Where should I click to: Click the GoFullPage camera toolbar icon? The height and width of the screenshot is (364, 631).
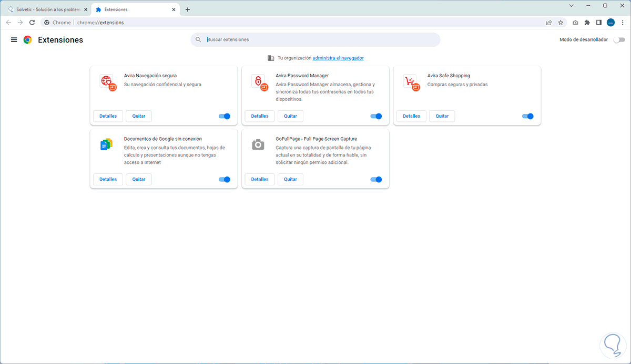575,23
